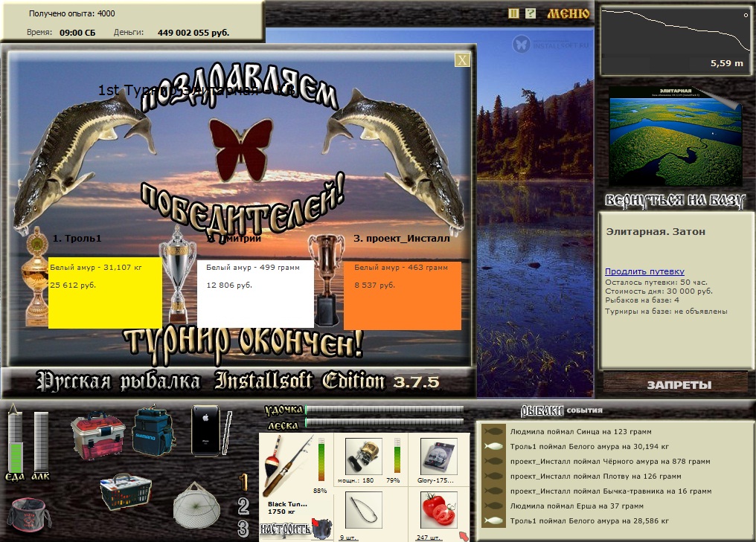Click the Вернуться на базу button
This screenshot has width=756, height=542.
(x=675, y=200)
